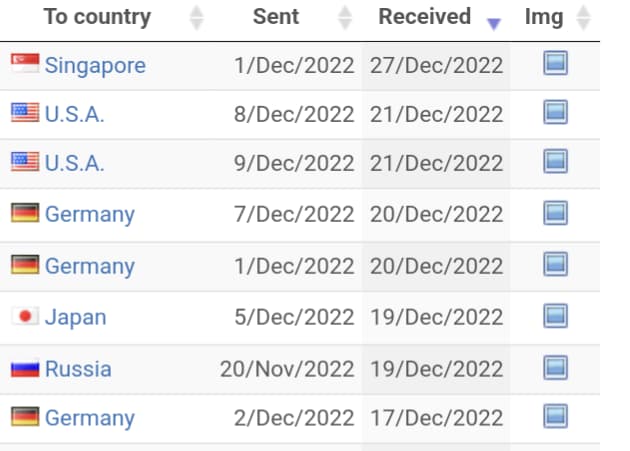Click image icon for U.S.A. sent 8/Dec/2022
630x451 pixels.
pos(555,114)
